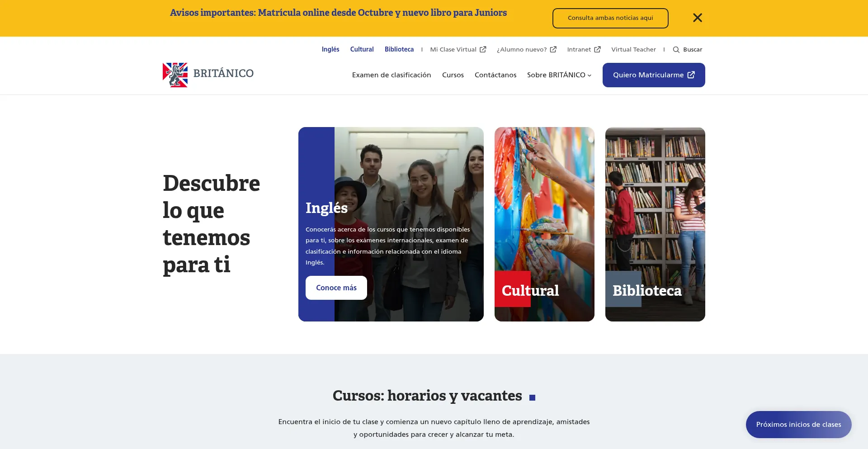The image size is (868, 449).
Task: Select the Cultural painting card
Action: (544, 224)
